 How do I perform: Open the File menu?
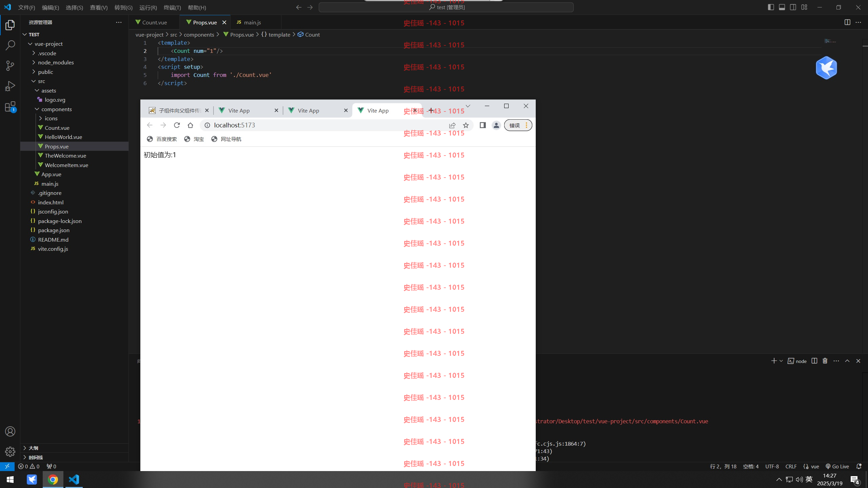click(x=26, y=7)
